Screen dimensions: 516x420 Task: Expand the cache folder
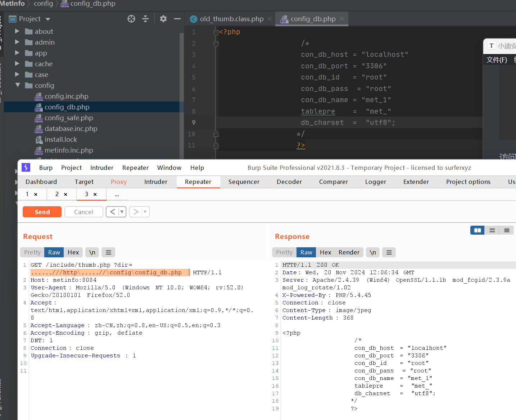[17, 64]
